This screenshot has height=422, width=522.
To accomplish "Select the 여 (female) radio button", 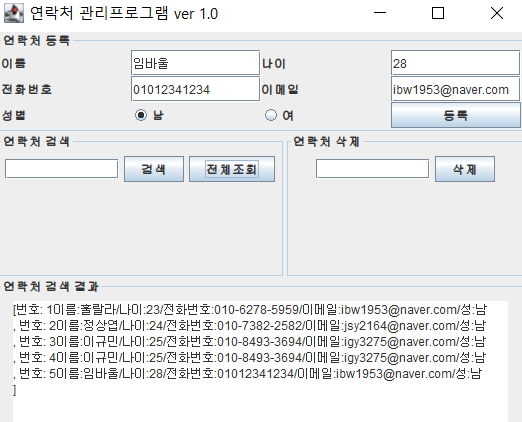I will click(x=271, y=115).
